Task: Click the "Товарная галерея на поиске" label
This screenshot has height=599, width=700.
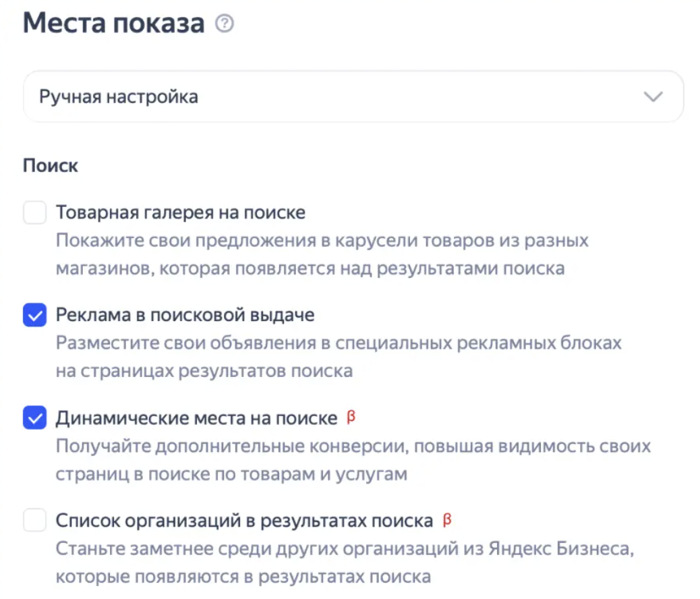Action: (x=180, y=213)
